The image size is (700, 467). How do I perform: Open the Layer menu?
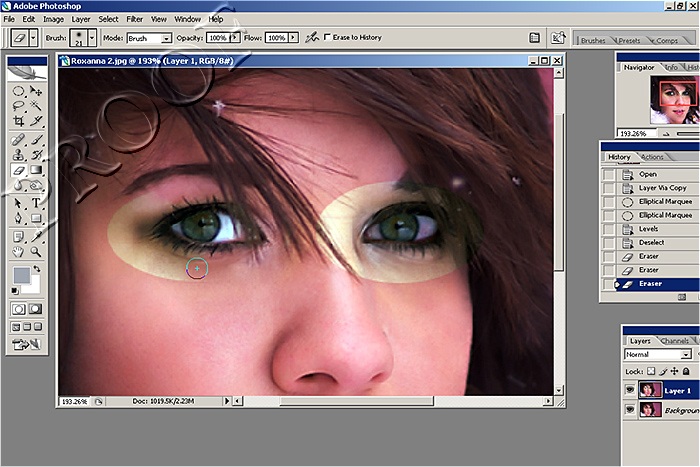coord(81,19)
